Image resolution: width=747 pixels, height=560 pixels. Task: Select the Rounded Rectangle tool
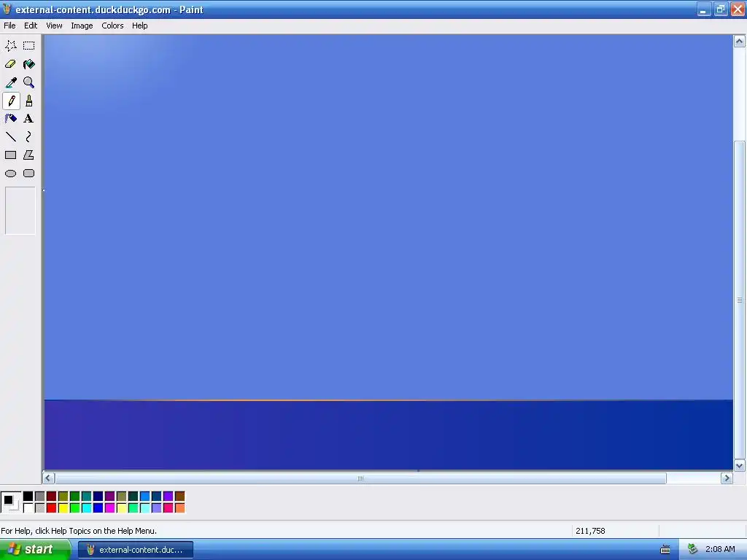pos(29,174)
